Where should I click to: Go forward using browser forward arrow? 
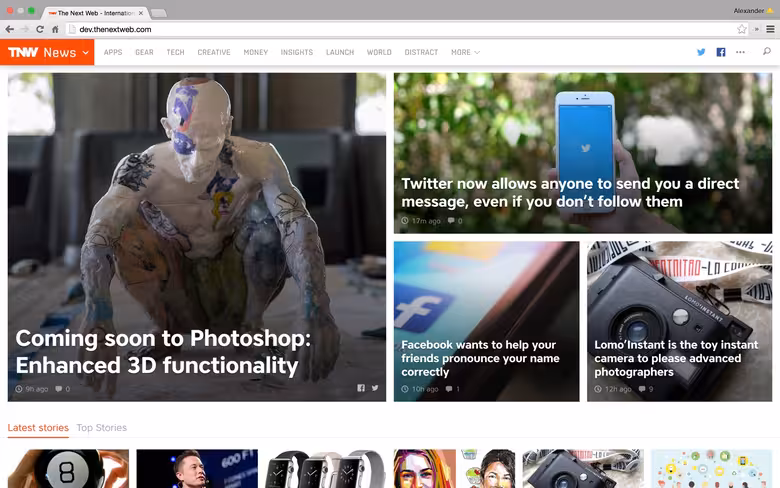(24, 29)
